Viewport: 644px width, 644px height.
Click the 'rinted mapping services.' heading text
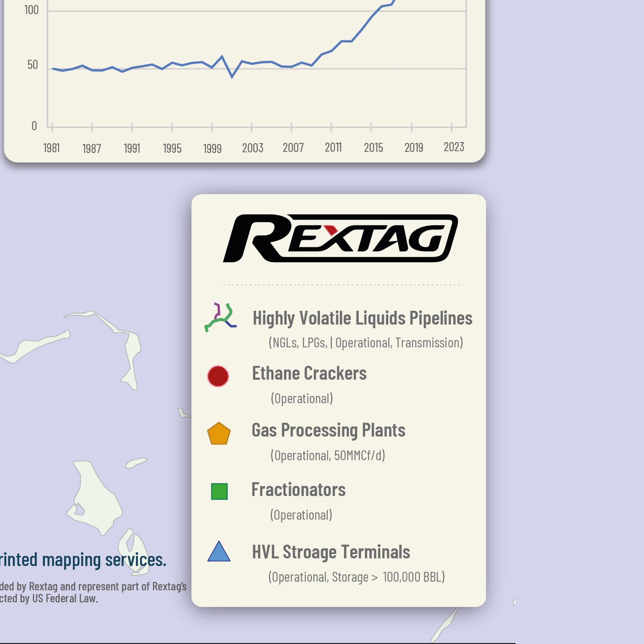[x=83, y=560]
